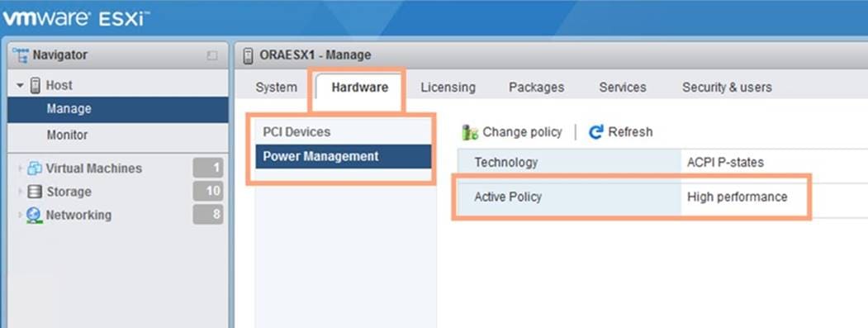
Task: Expand the Storage tree node
Action: coord(21,192)
